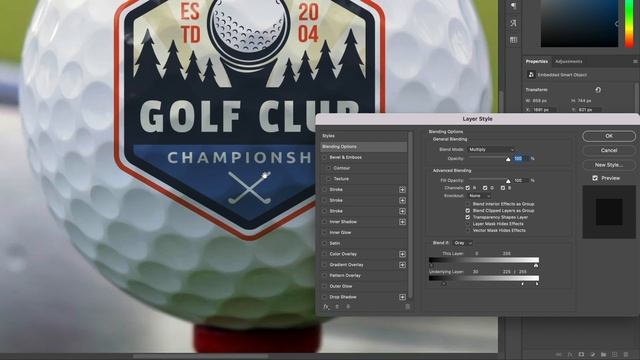Click OK in Layer Style dialog
Image resolution: width=640 pixels, height=360 pixels.
click(x=609, y=136)
